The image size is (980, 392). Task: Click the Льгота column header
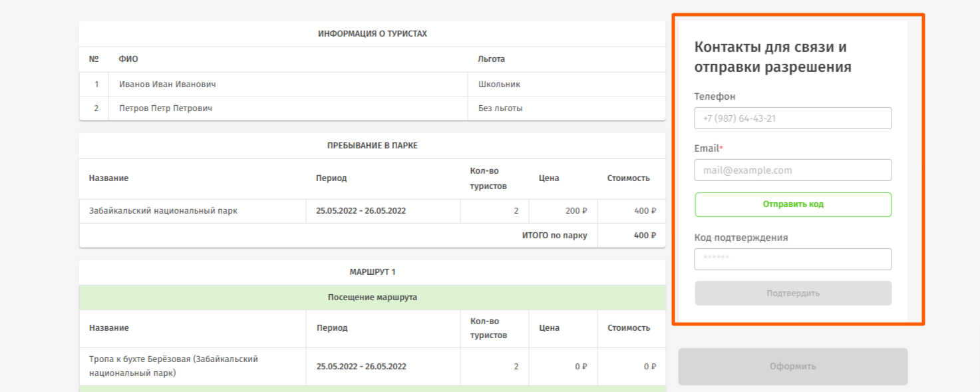pyautogui.click(x=491, y=59)
